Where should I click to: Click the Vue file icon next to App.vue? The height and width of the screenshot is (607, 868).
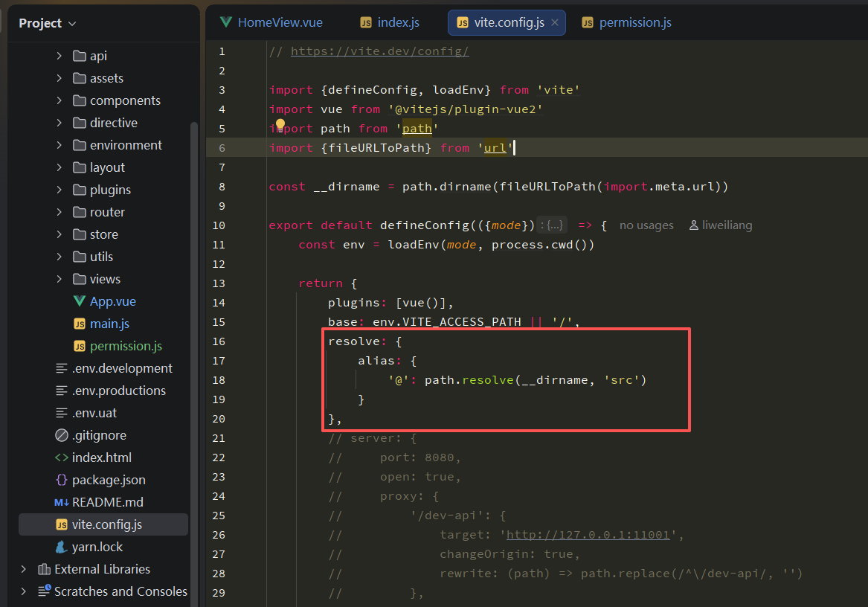point(81,301)
